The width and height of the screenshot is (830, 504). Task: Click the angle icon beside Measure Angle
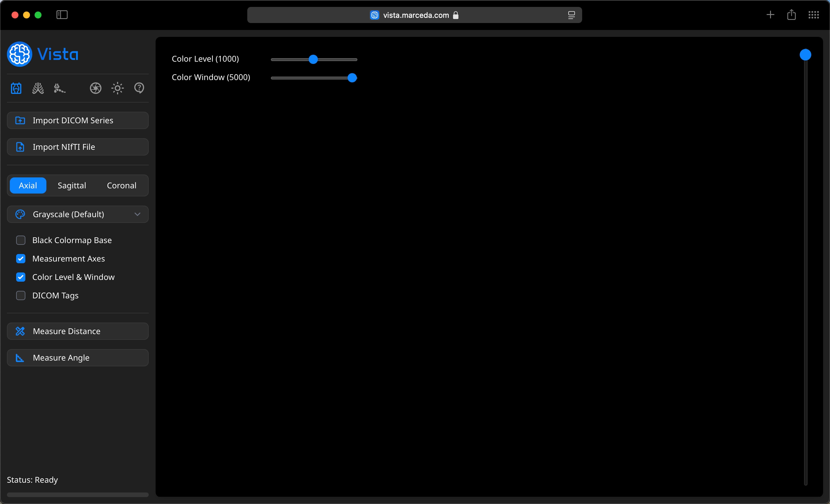click(20, 357)
